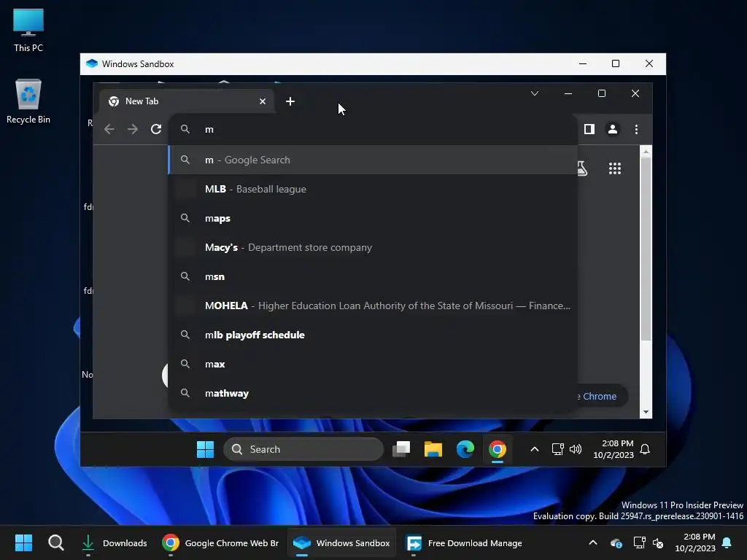Click the scrollbar down arrow in Chrome
The image size is (747, 560).
646,413
